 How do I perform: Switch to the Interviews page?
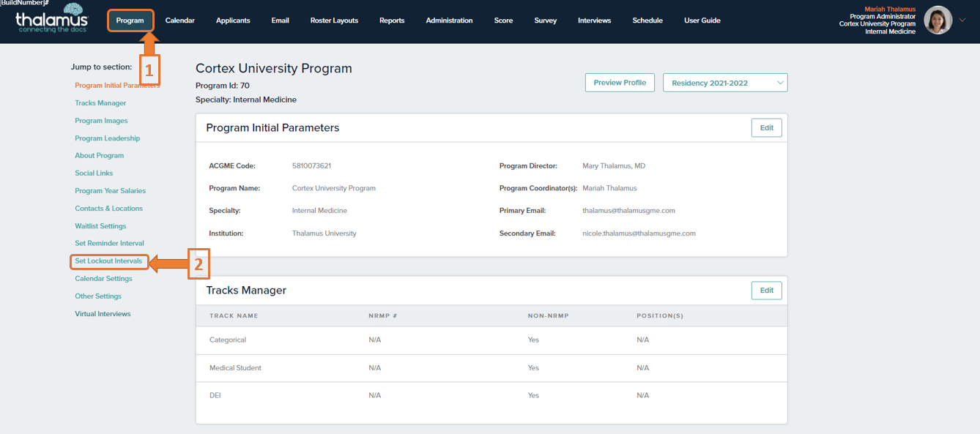594,20
